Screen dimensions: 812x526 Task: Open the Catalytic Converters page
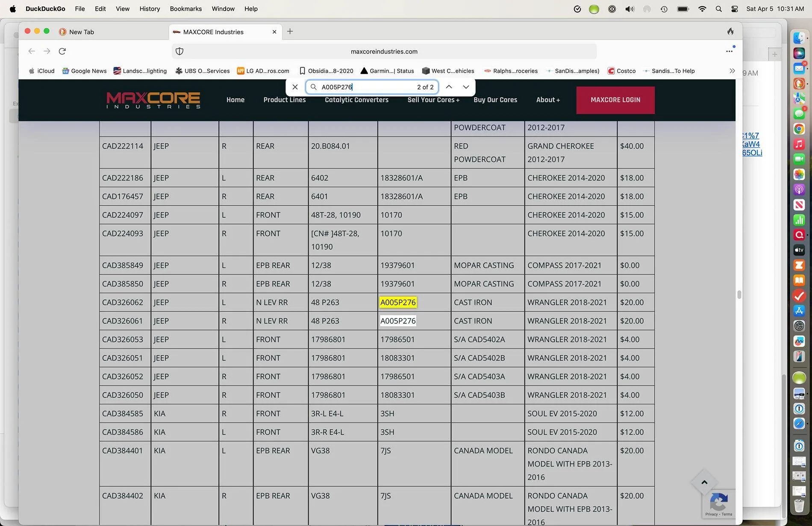356,100
